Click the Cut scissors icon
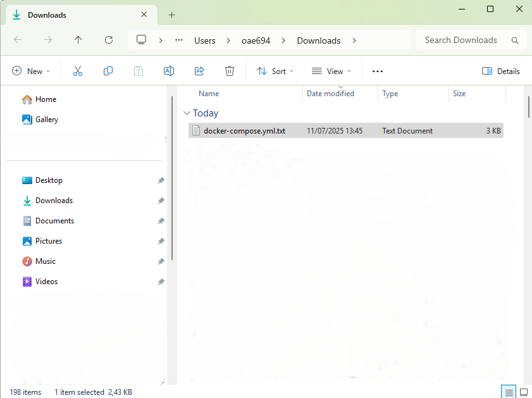This screenshot has height=398, width=532. tap(78, 72)
